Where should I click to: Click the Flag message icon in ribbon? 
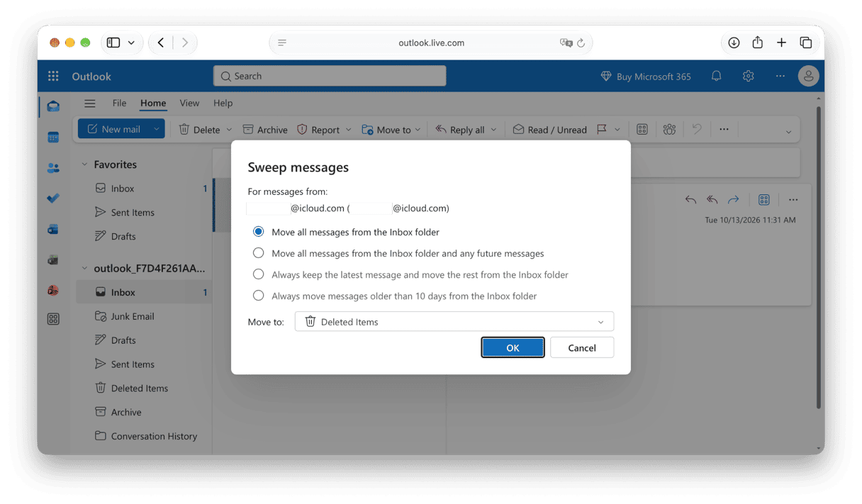point(602,130)
